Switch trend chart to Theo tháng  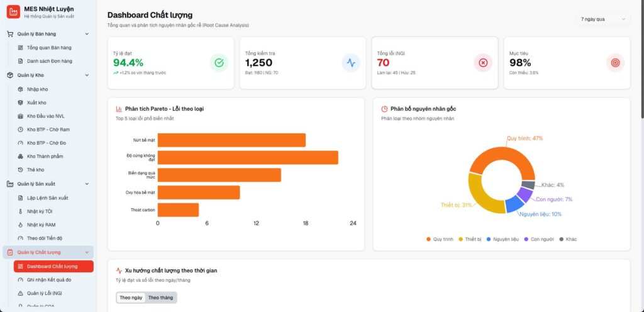point(160,298)
